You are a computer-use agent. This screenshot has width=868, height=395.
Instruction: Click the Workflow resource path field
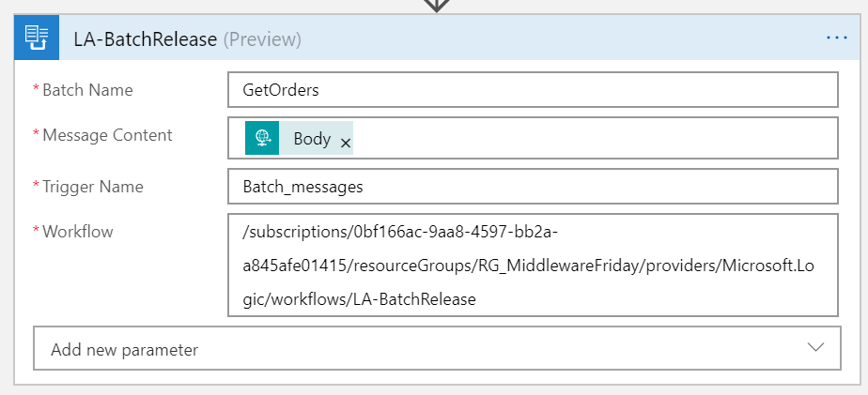click(x=533, y=265)
